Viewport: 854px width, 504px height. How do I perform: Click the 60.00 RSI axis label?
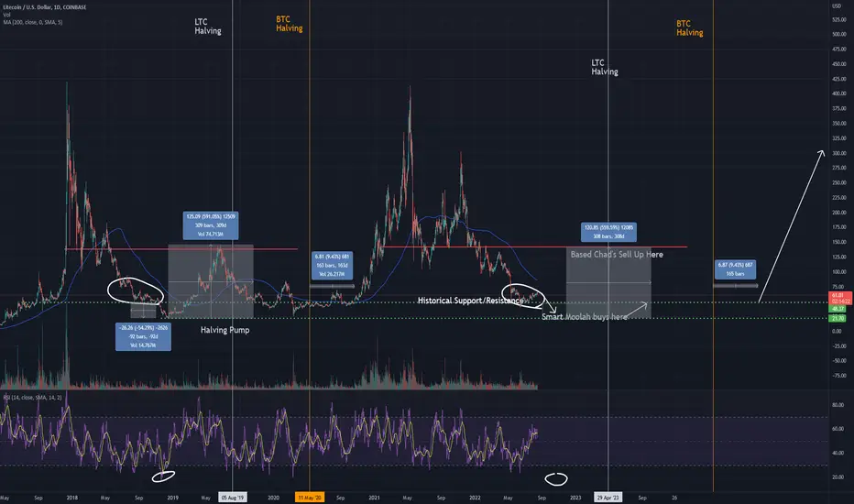(838, 430)
